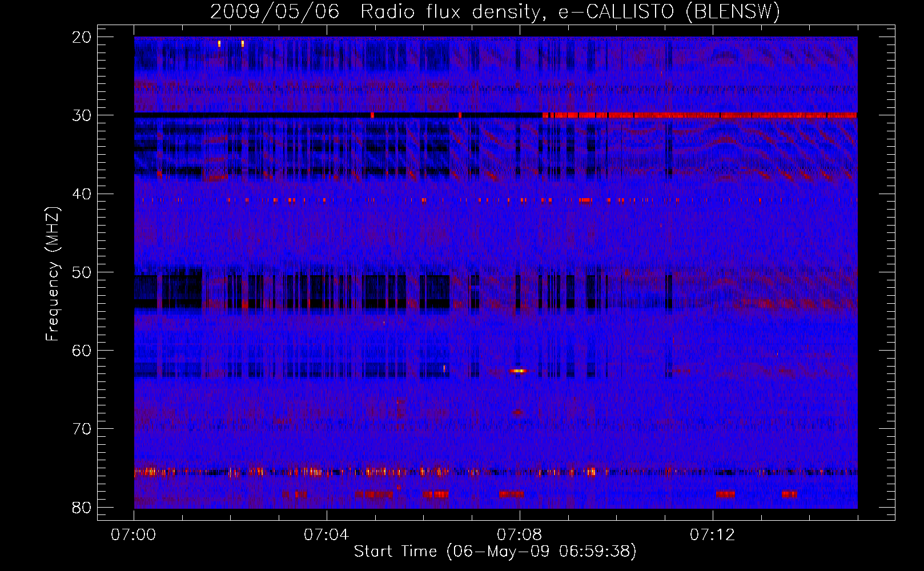Click the red 30 MHz interference line after 07:09

point(700,115)
